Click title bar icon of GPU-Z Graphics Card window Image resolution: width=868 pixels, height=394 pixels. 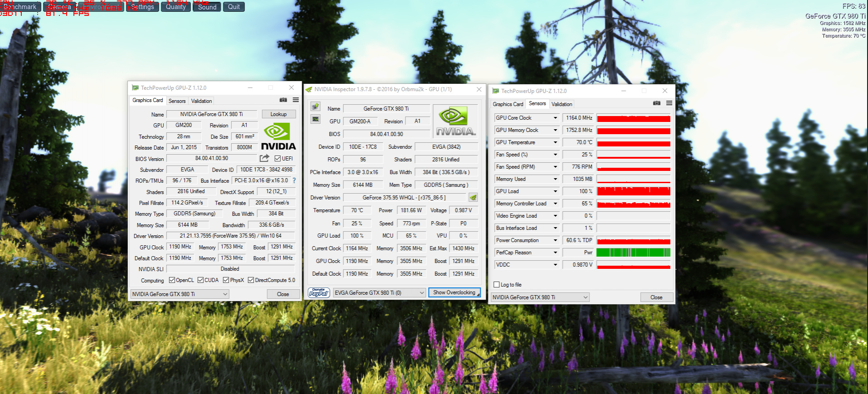click(x=135, y=88)
